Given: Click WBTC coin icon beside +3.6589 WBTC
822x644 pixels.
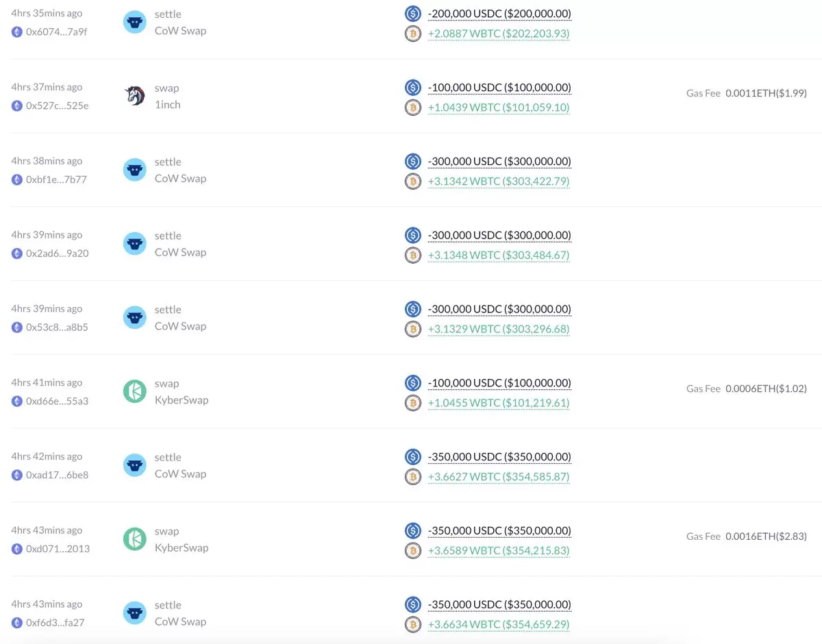Looking at the screenshot, I should point(412,552).
